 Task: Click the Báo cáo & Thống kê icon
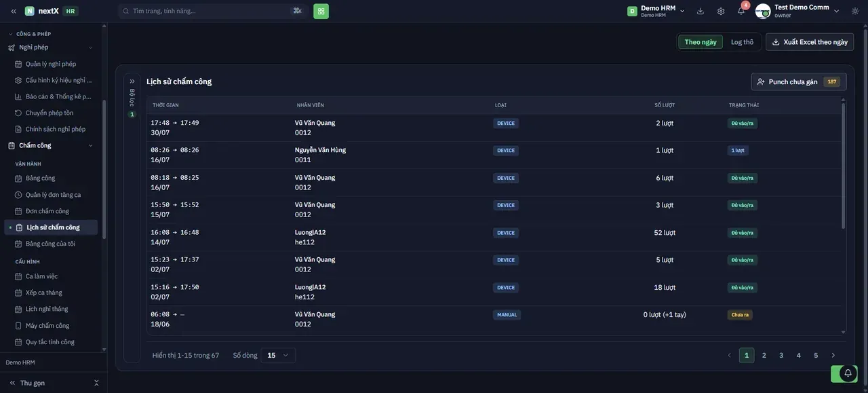tap(18, 96)
